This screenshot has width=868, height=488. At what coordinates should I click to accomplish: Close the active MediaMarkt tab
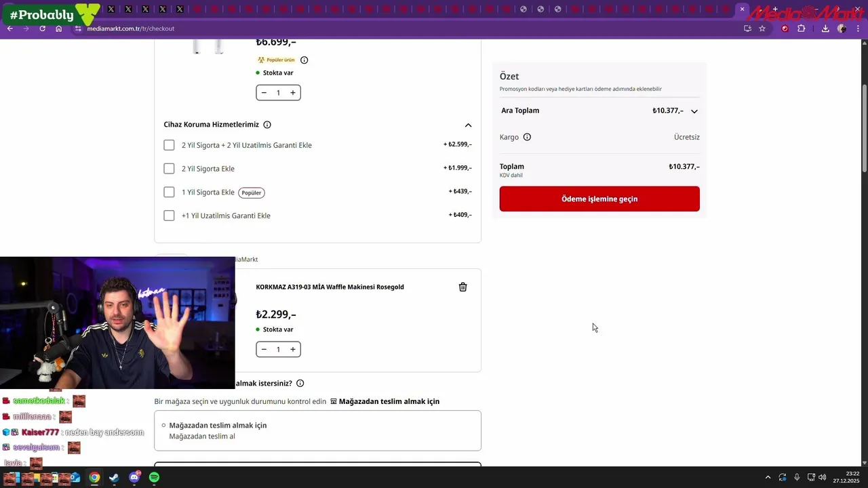click(x=743, y=9)
